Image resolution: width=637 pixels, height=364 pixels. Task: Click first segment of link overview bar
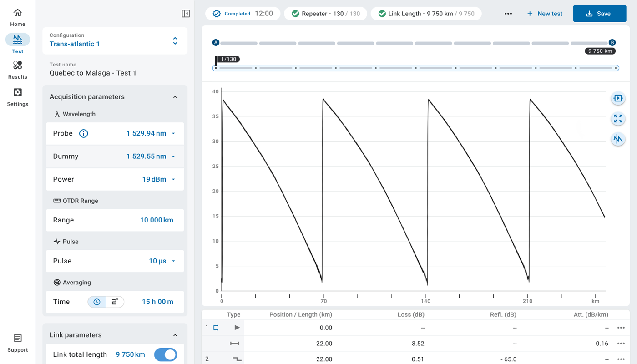pyautogui.click(x=239, y=43)
